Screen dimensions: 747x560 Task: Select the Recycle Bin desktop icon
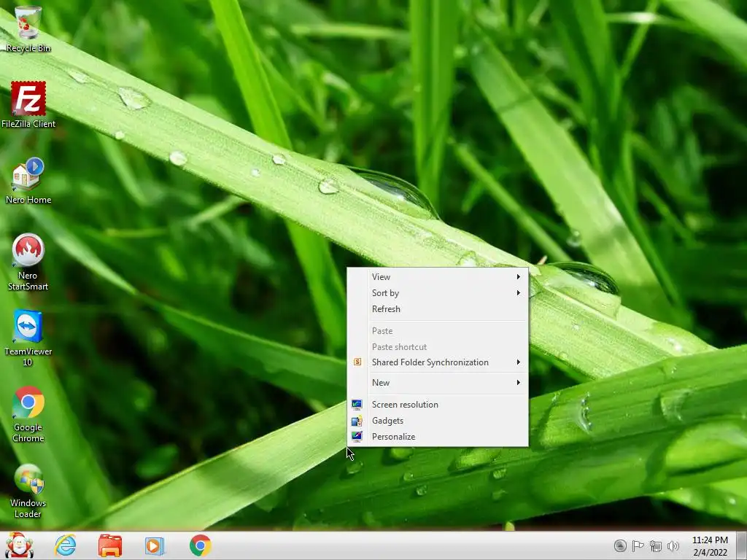[x=28, y=28]
